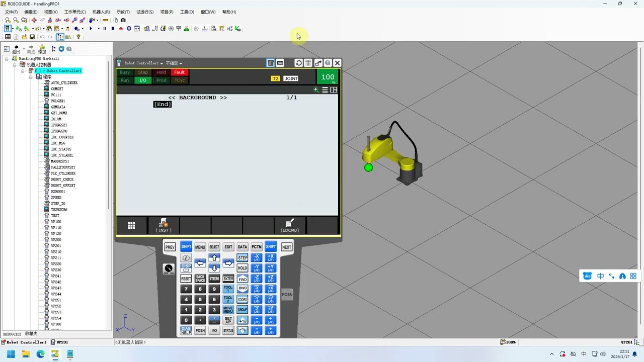Collapse the HandlingPRO Workcell tree node
644x362 pixels.
(x=7, y=59)
